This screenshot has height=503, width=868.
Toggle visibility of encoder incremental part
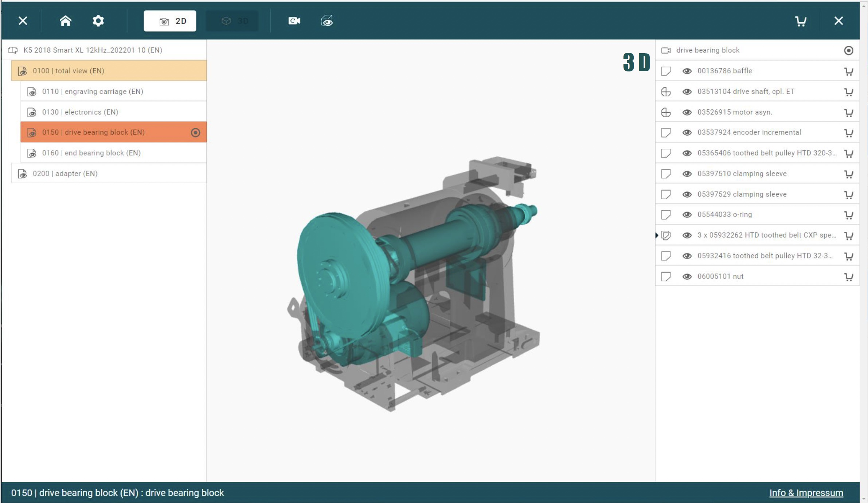687,132
